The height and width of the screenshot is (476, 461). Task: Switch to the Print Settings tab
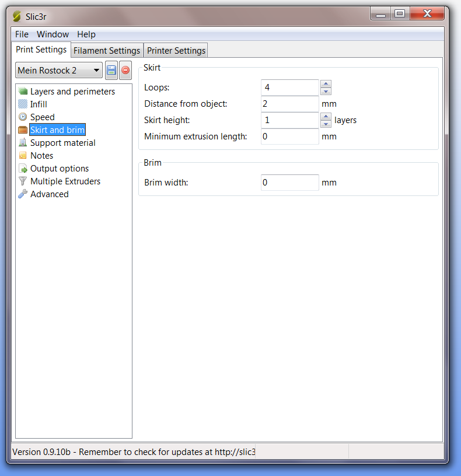[x=41, y=50]
